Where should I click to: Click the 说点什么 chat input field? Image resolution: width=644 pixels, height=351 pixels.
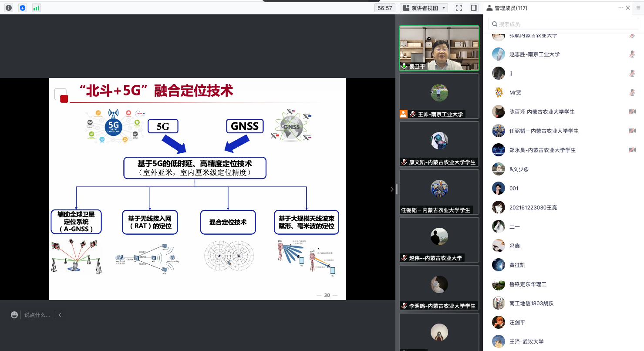pyautogui.click(x=37, y=315)
